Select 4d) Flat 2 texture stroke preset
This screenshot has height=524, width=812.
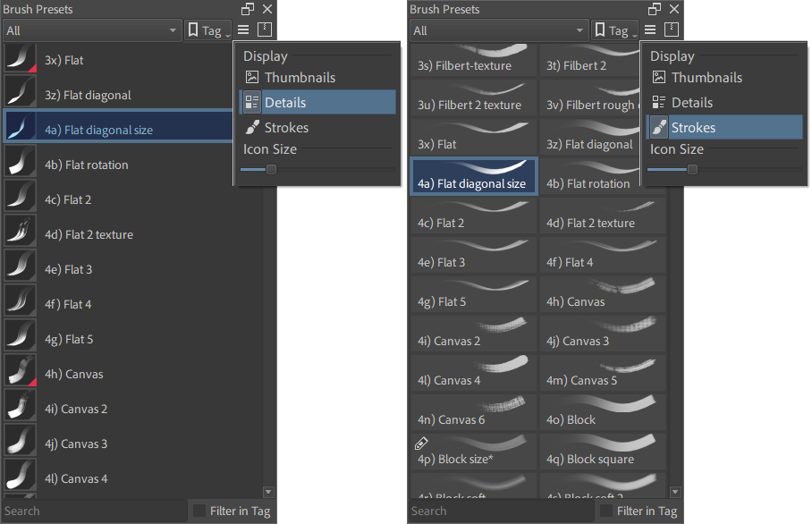point(602,216)
